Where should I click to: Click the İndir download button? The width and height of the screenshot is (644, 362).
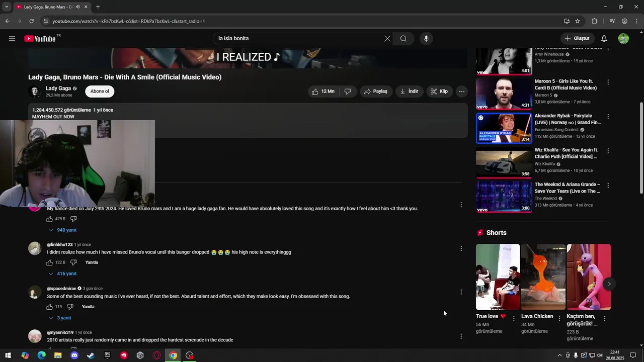coord(410,92)
